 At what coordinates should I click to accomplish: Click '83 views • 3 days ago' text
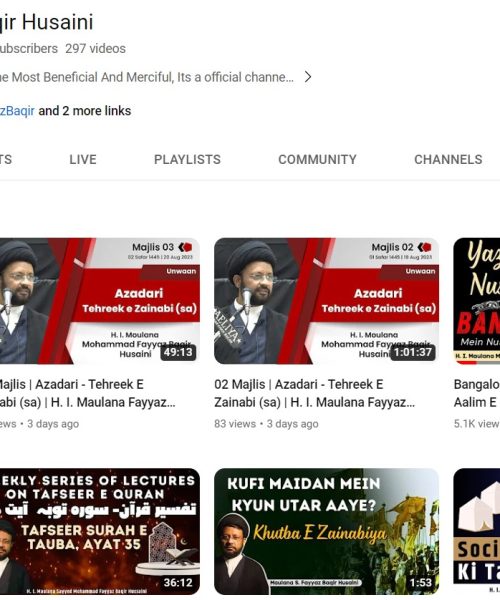point(266,424)
